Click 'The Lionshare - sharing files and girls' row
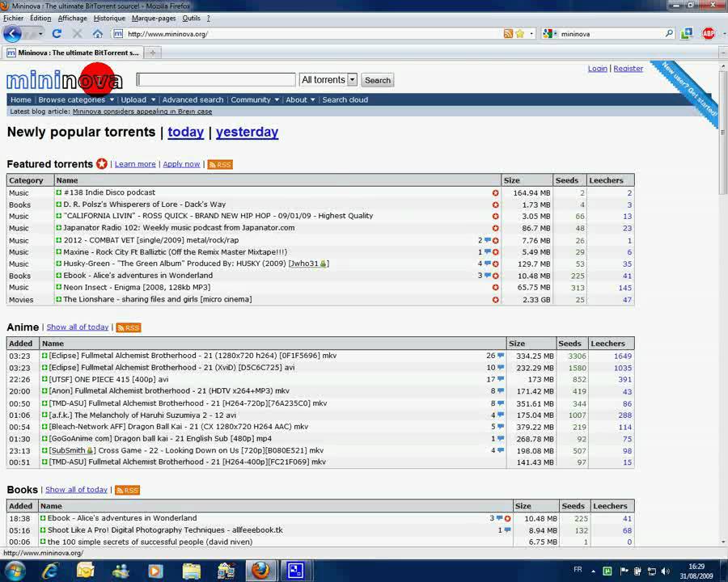 320,299
